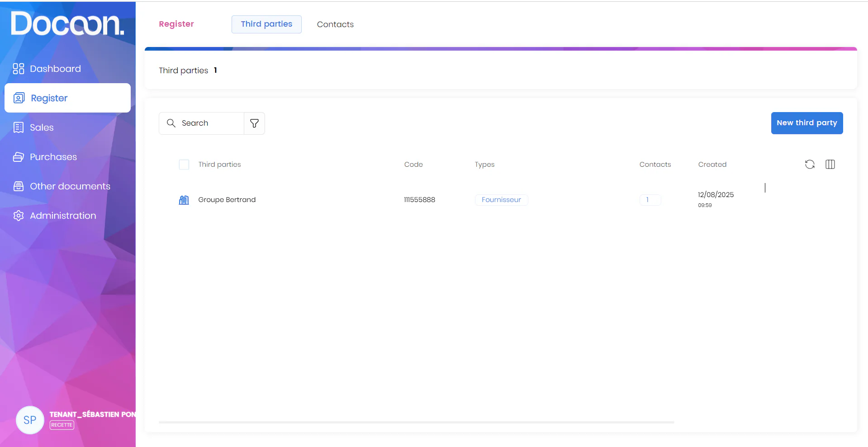Screen dimensions: 868x447
Task: Refresh the third parties table
Action: [x=810, y=165]
